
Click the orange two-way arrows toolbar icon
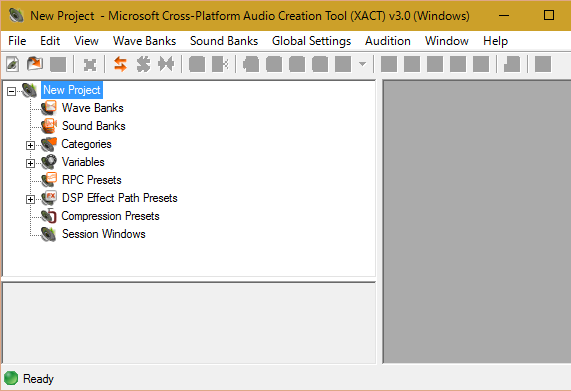[x=120, y=64]
